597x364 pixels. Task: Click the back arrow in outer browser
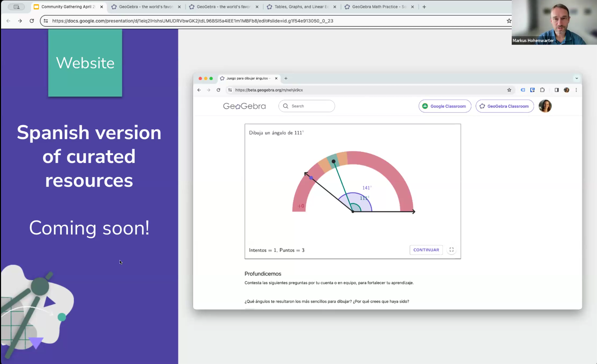pyautogui.click(x=8, y=21)
